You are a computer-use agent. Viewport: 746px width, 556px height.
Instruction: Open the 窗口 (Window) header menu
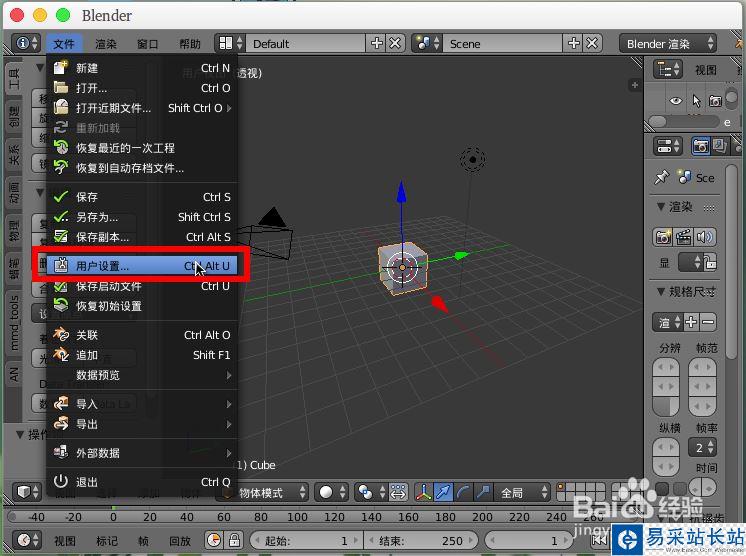[x=147, y=44]
